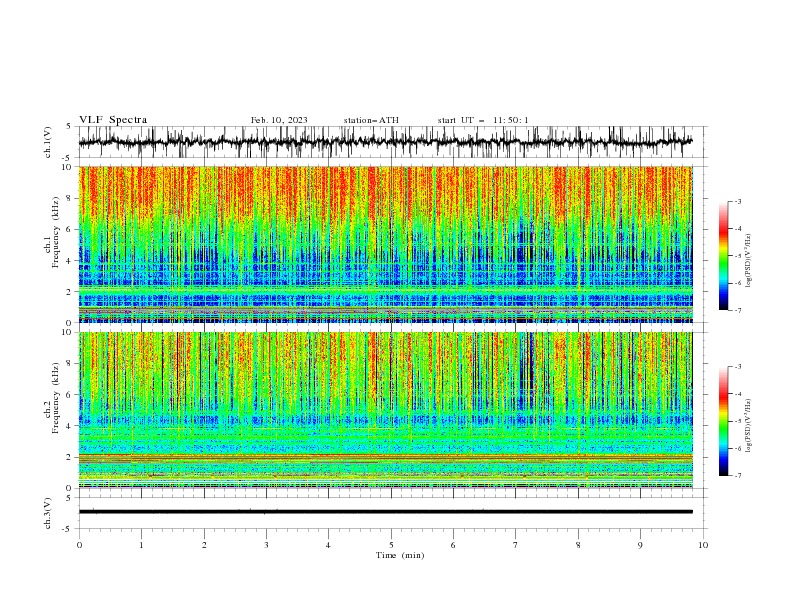The height and width of the screenshot is (612, 792).
Task: Click the "10" tick on the time axis
Action: coord(703,545)
